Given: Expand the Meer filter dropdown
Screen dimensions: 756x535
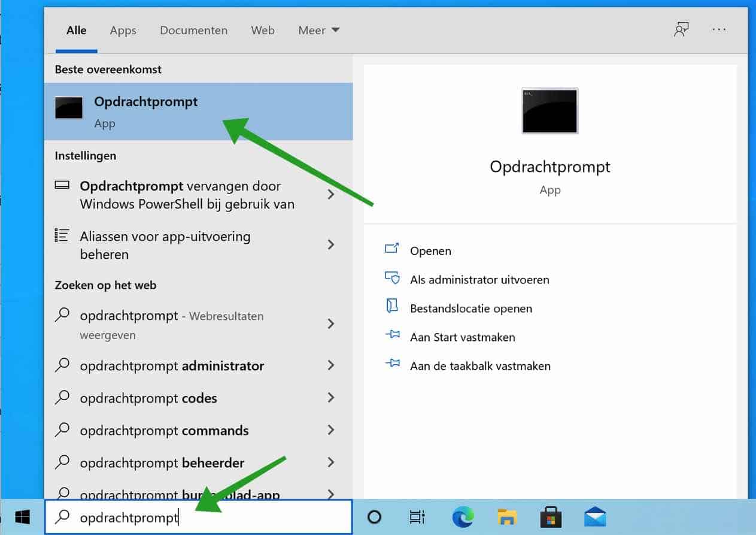Looking at the screenshot, I should [x=318, y=30].
